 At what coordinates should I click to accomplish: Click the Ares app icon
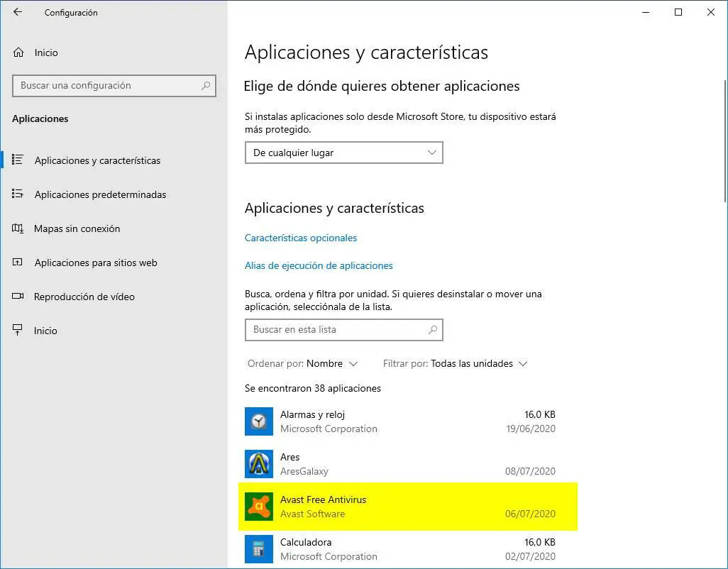coord(258,464)
